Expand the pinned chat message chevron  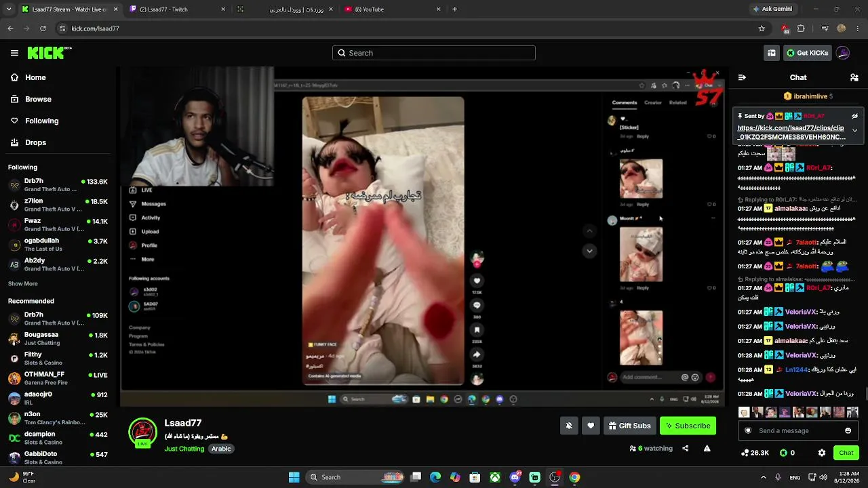pos(854,130)
